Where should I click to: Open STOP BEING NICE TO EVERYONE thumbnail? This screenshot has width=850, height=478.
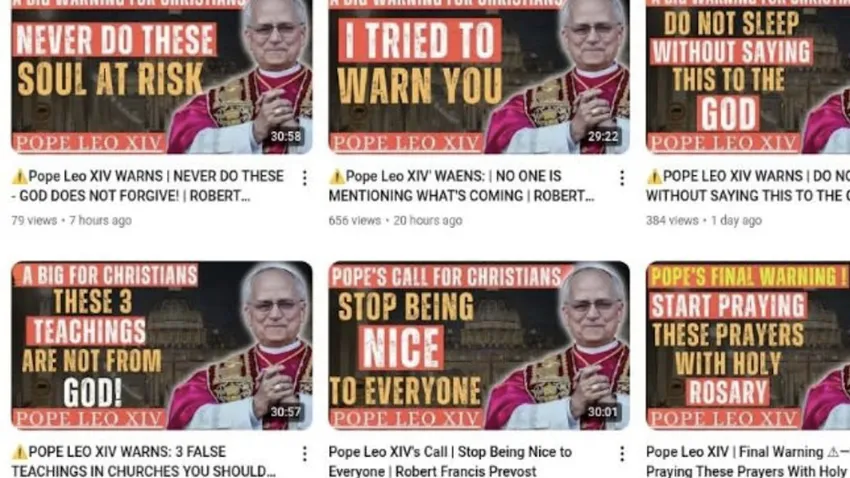[x=479, y=346]
